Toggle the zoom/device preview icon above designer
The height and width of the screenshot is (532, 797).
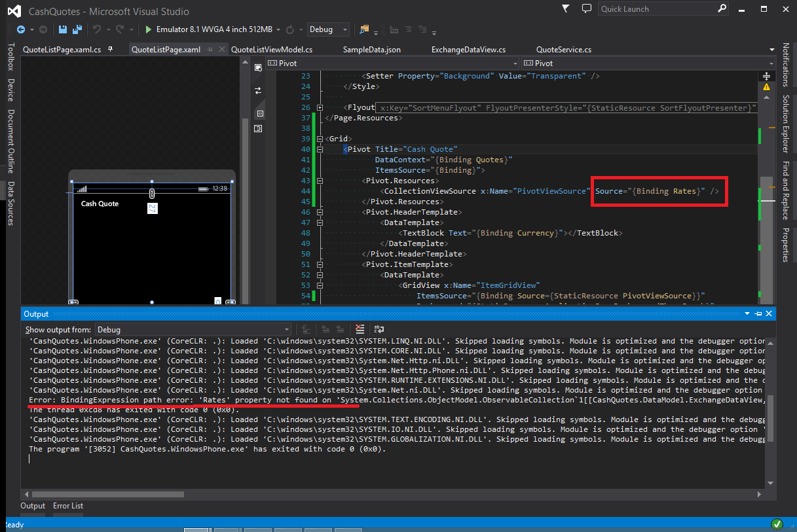coord(258,67)
